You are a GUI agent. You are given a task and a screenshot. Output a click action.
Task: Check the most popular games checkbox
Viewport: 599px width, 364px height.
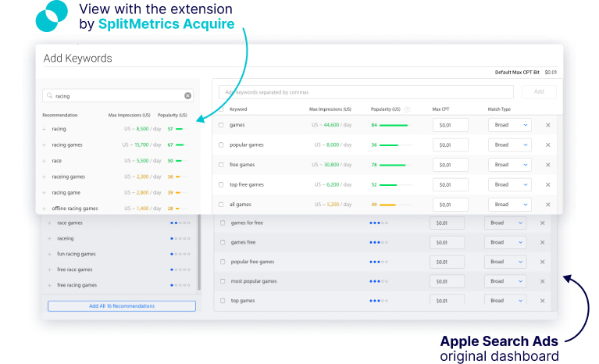223,281
